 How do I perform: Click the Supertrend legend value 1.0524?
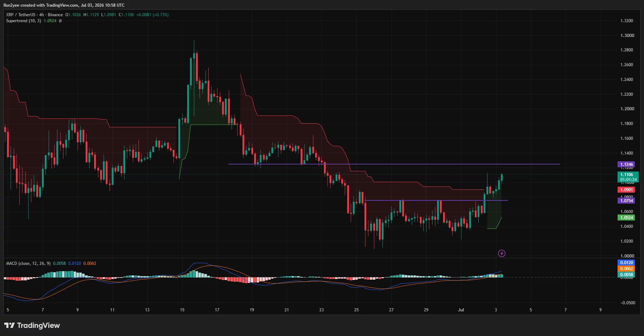point(50,21)
